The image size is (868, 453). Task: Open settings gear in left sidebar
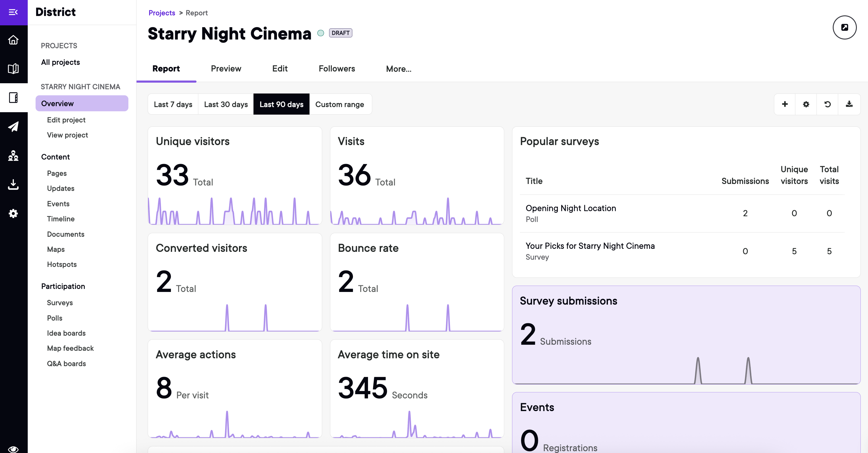14,213
